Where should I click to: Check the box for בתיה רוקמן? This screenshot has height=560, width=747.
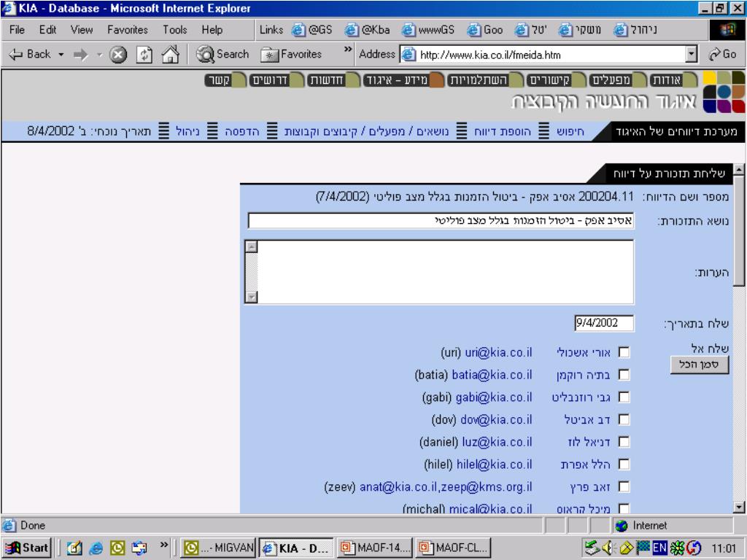[x=624, y=375]
